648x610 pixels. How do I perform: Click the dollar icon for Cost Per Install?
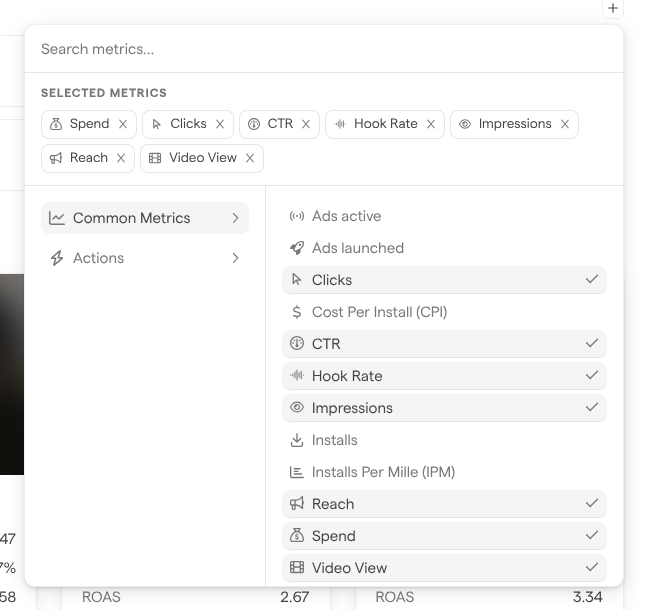click(297, 312)
